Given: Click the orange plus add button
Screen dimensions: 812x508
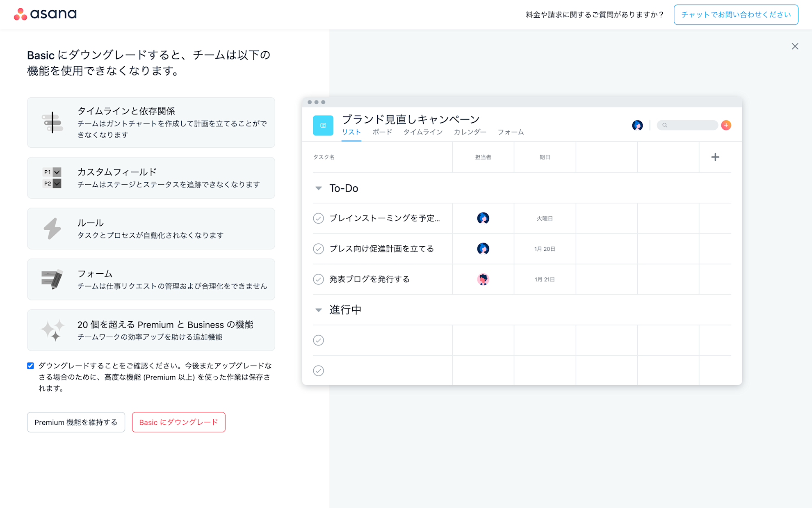Looking at the screenshot, I should (726, 125).
